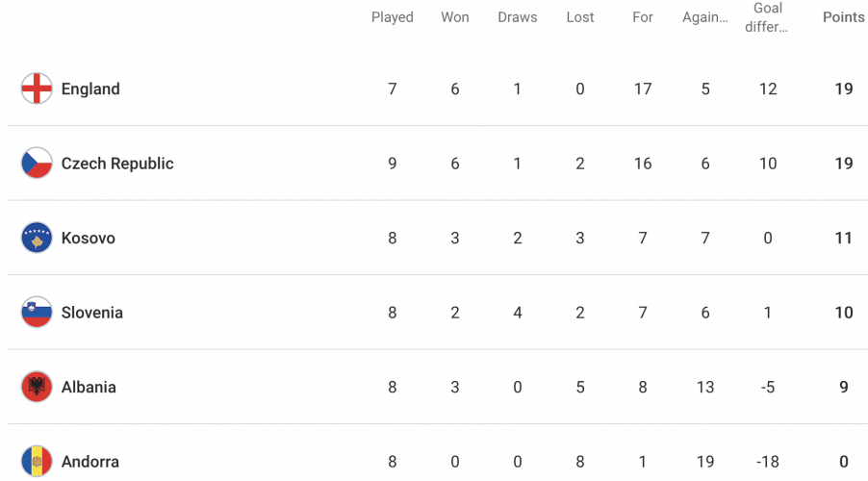
Task: Select the Albania team name
Action: (89, 388)
